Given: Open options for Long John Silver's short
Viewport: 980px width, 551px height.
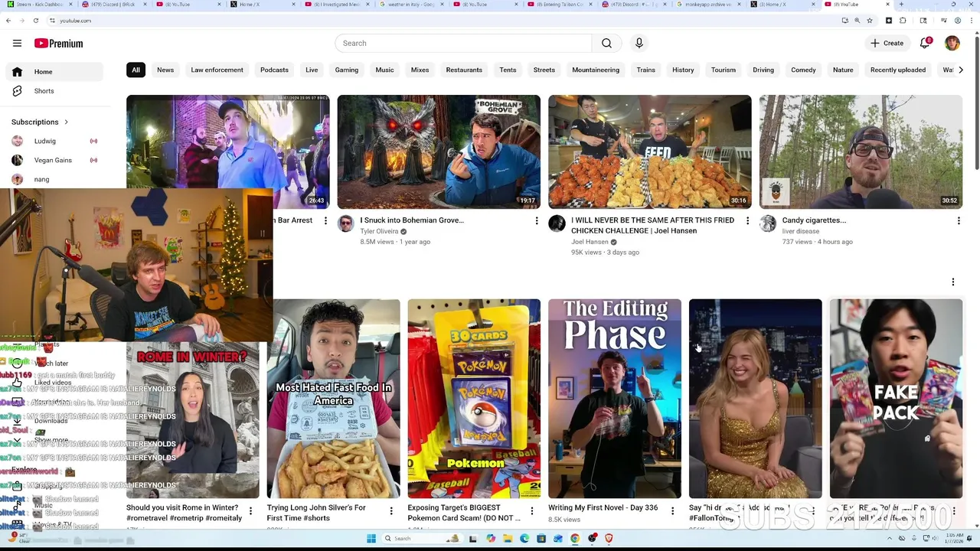Looking at the screenshot, I should pos(391,511).
